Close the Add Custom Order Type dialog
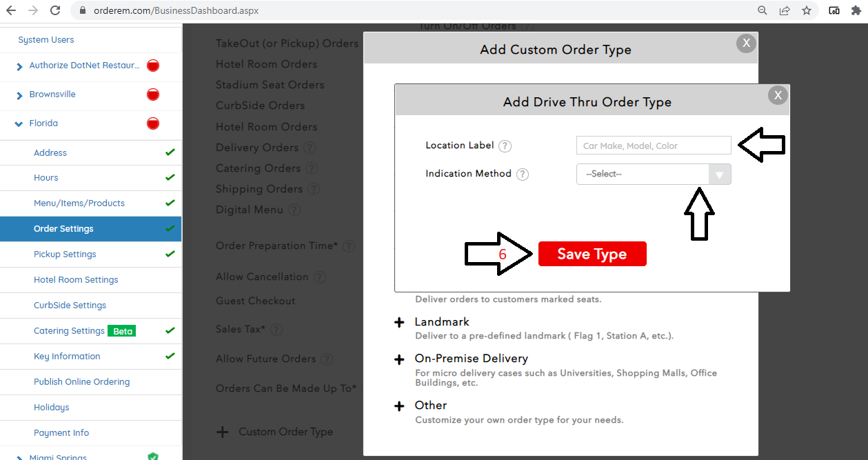The height and width of the screenshot is (460, 868). [745, 43]
